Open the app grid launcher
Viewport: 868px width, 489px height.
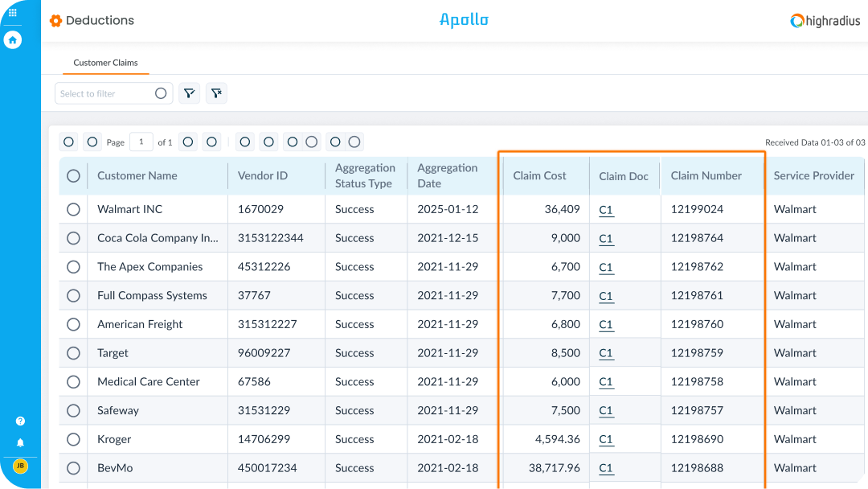coord(12,13)
